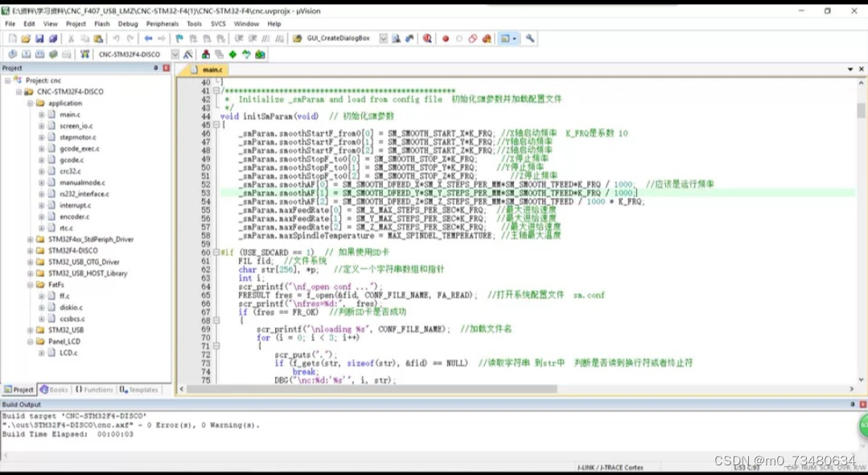Click the Save All toolbar icon
The width and height of the screenshot is (868, 475).
click(53, 39)
